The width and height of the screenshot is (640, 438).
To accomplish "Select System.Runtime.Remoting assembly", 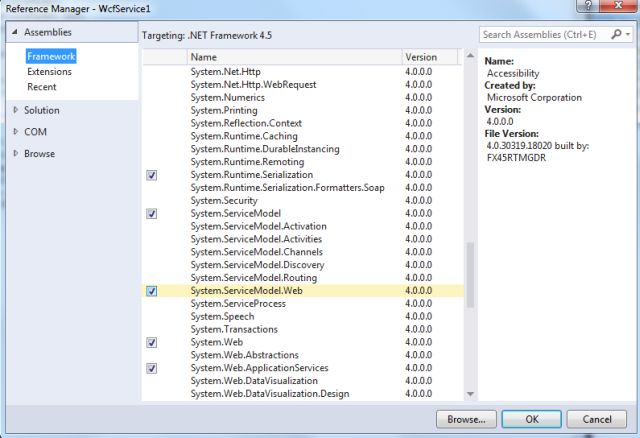I will 303,162.
